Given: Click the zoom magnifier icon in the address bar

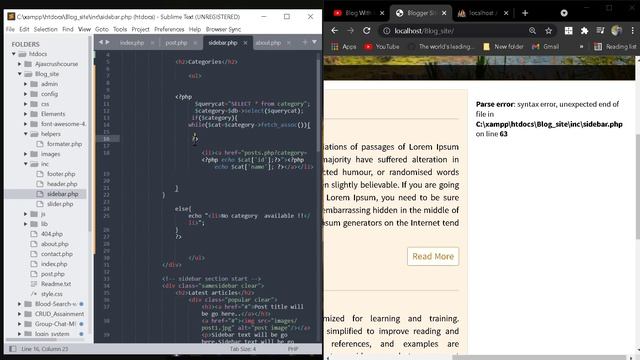Looking at the screenshot, I should [532, 31].
